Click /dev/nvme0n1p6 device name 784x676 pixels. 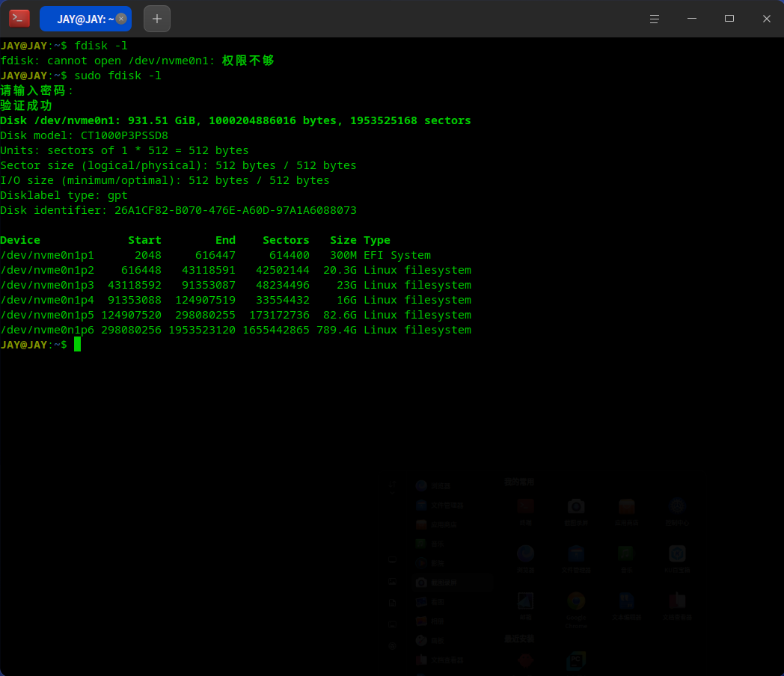point(47,331)
